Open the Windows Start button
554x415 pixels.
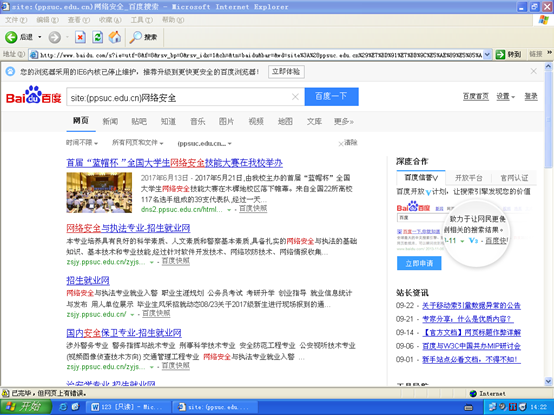point(25,407)
